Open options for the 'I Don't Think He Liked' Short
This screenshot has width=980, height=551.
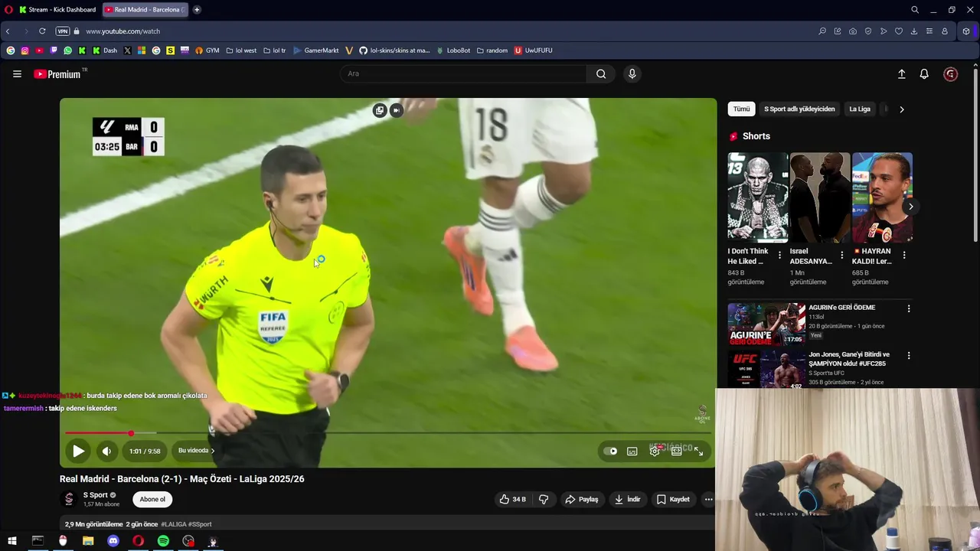(780, 256)
